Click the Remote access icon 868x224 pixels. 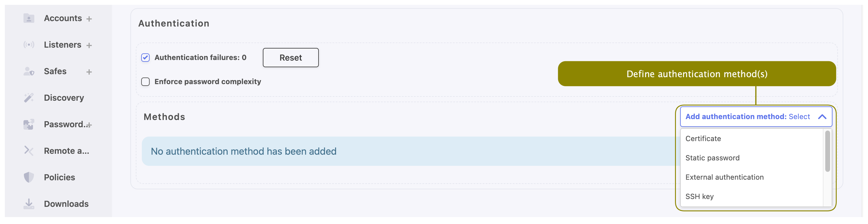[29, 151]
